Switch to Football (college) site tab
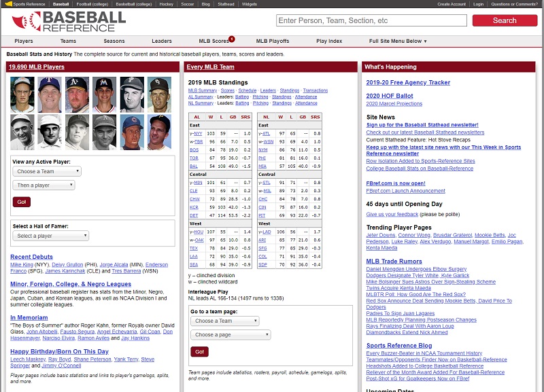Image resolution: width=544 pixels, height=392 pixels. 92,4
